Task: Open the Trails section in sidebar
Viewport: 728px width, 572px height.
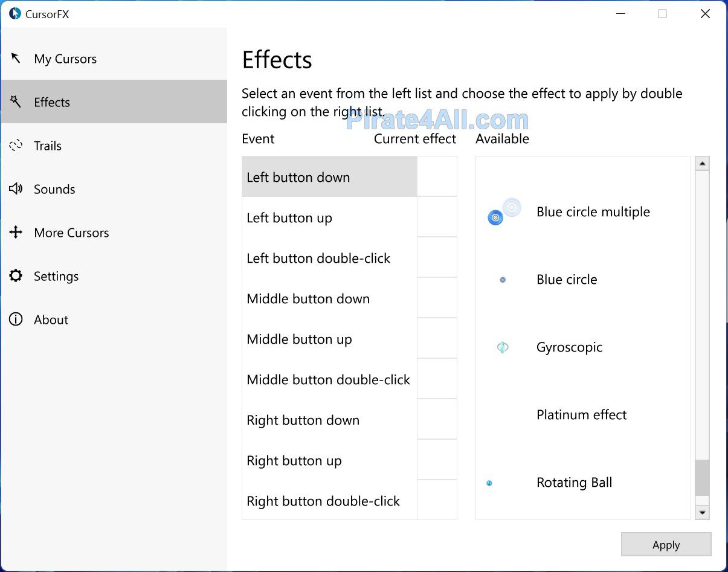Action: click(48, 146)
